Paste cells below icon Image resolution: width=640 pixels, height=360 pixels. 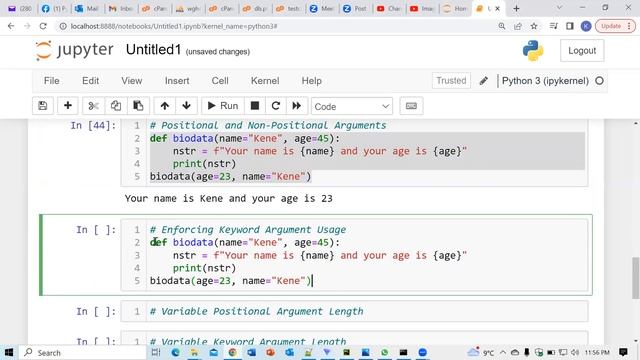pos(138,106)
